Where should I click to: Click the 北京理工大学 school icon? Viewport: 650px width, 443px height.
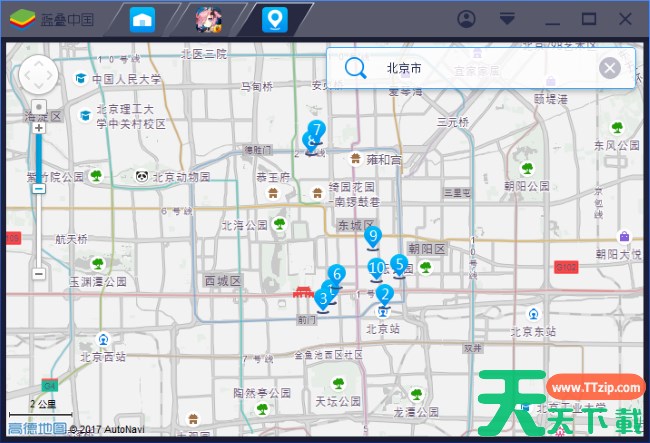[x=85, y=115]
